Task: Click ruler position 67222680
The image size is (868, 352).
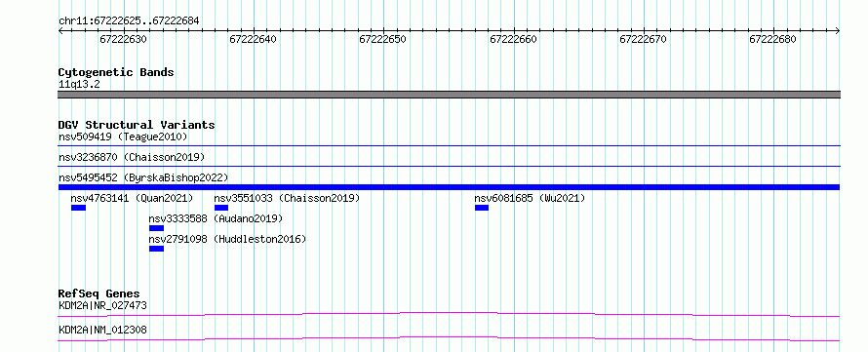Action: pyautogui.click(x=772, y=39)
